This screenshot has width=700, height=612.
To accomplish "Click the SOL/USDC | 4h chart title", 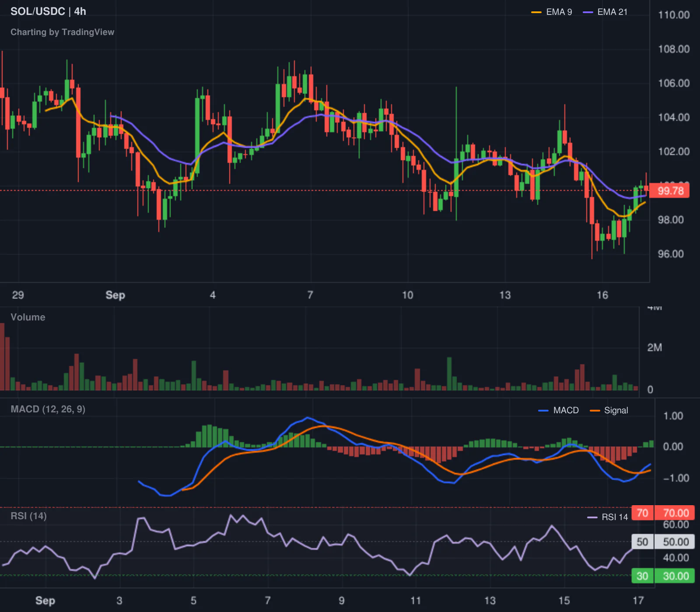I will click(48, 11).
